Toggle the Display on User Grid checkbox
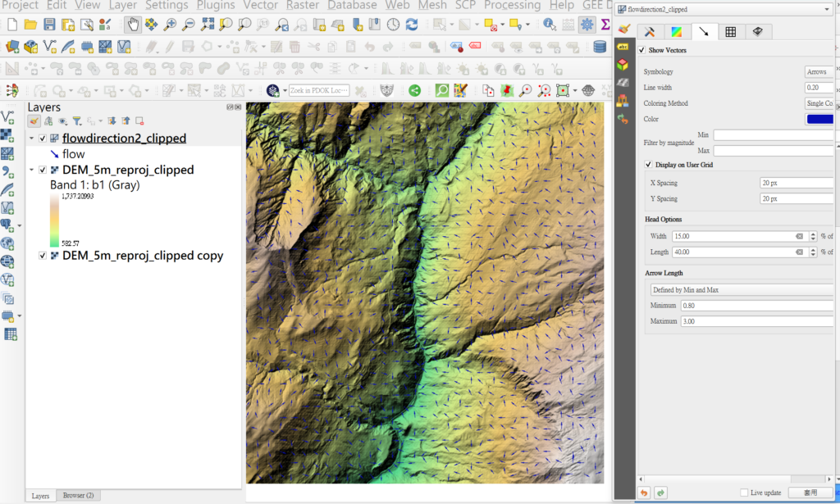Screen dimensions: 840x504 click(x=649, y=165)
